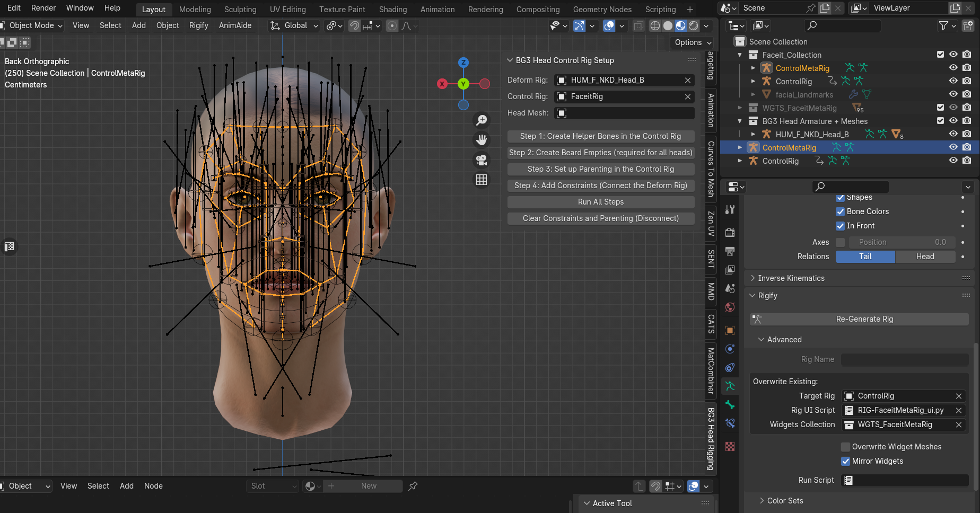Open Tool properties tab (wrench icon)

click(730, 210)
